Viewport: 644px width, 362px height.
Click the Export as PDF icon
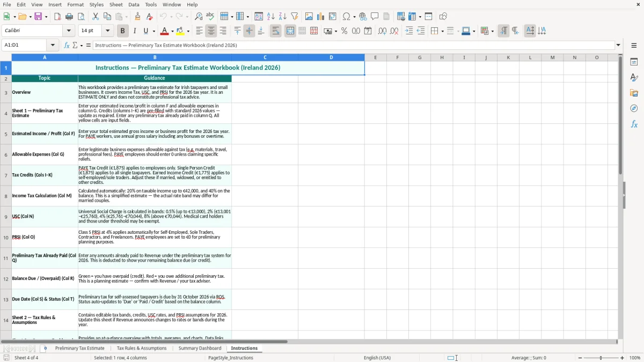click(x=57, y=17)
